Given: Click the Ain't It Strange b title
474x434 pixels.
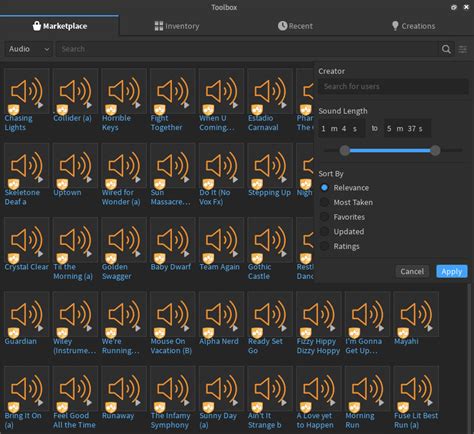Looking at the screenshot, I should click(265, 420).
